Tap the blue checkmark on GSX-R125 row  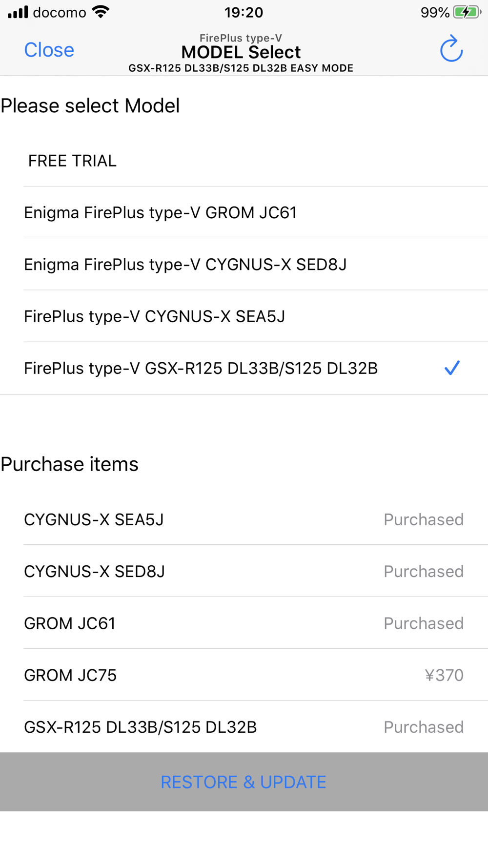452,368
